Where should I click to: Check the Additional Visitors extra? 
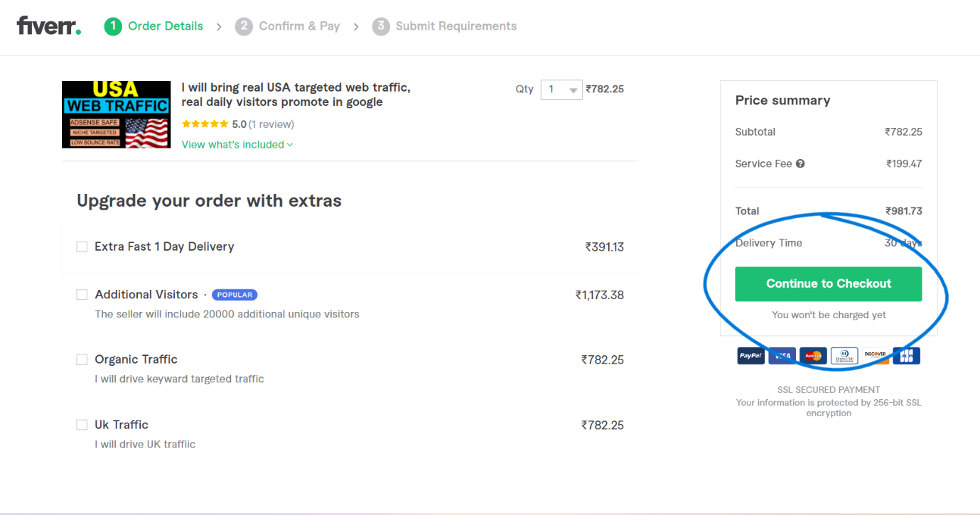[82, 294]
